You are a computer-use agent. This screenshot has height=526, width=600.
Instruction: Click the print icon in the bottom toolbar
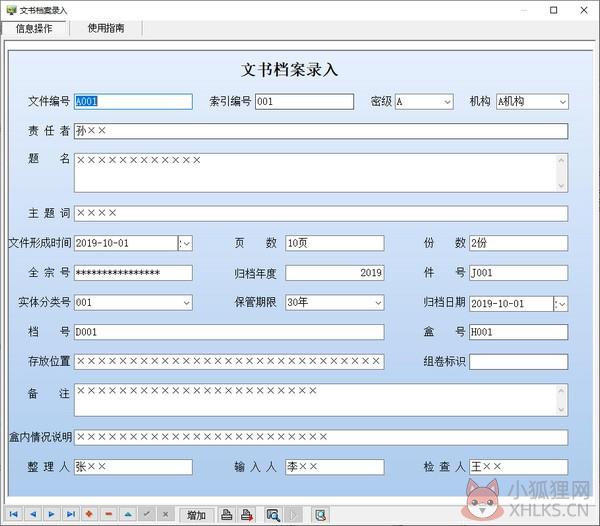227,515
